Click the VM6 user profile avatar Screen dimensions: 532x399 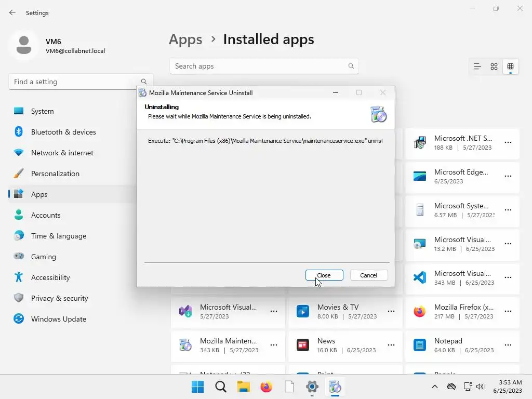(24, 46)
